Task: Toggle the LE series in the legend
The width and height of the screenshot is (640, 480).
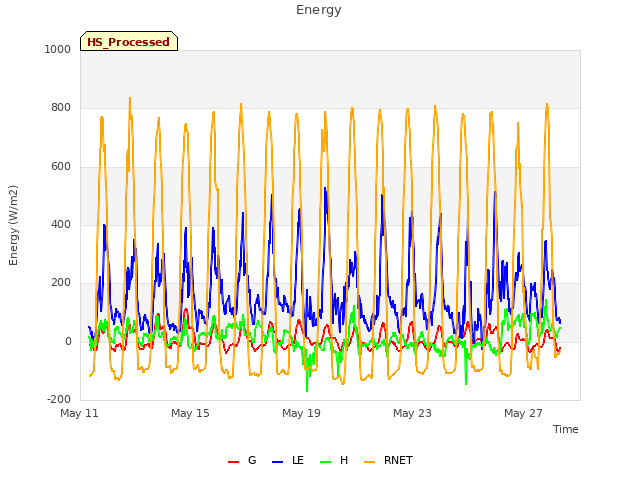Action: pos(288,460)
